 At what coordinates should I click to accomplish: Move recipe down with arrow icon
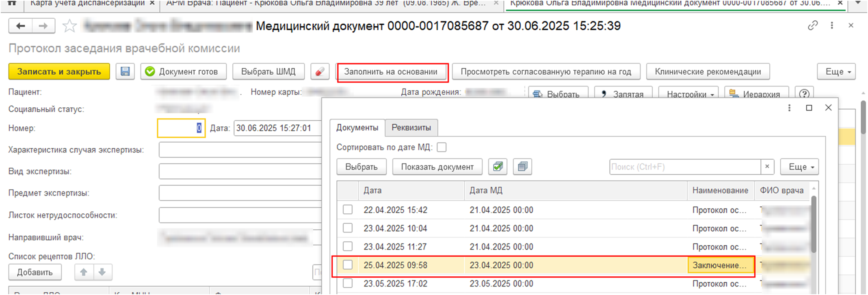point(102,272)
